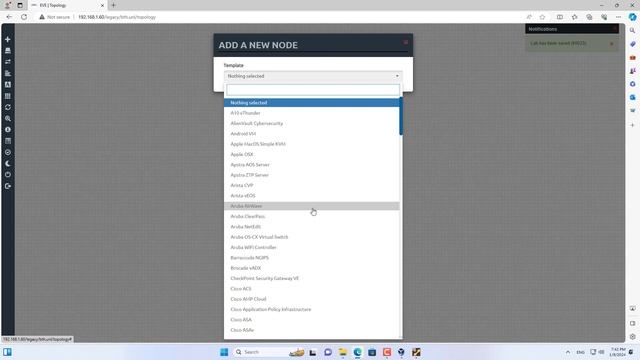This screenshot has width=640, height=360.
Task: Select Aruba ClearPass entry
Action: (311, 216)
